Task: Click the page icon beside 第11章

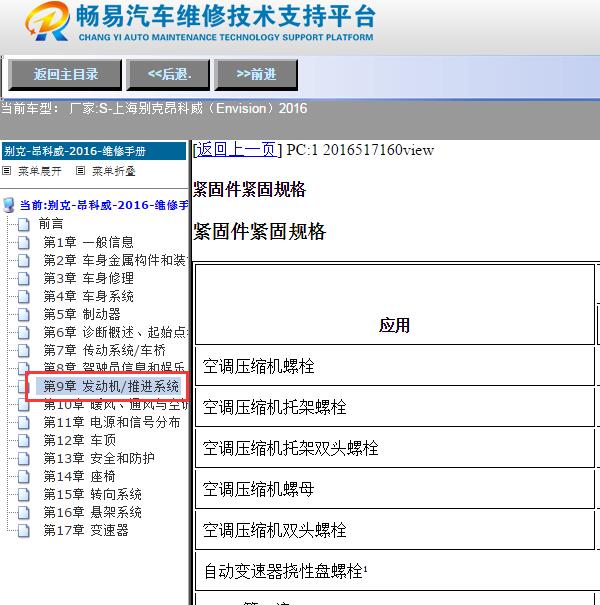Action: point(24,422)
